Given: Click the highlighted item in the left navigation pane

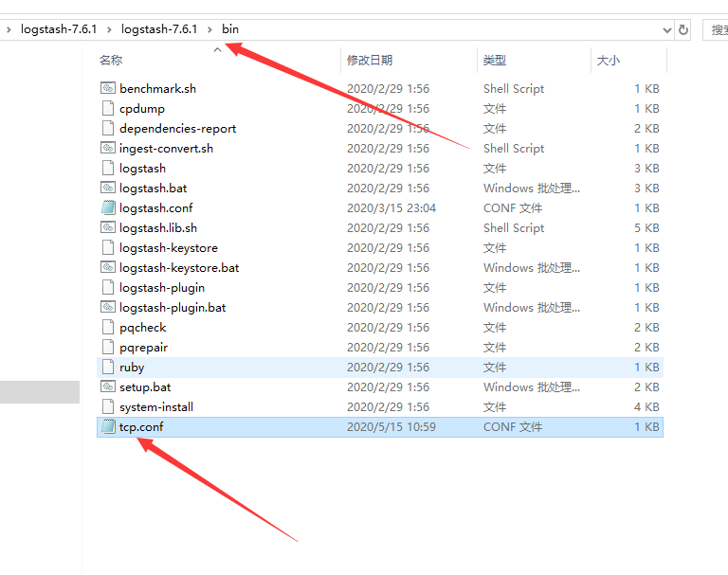Looking at the screenshot, I should click(x=40, y=392).
